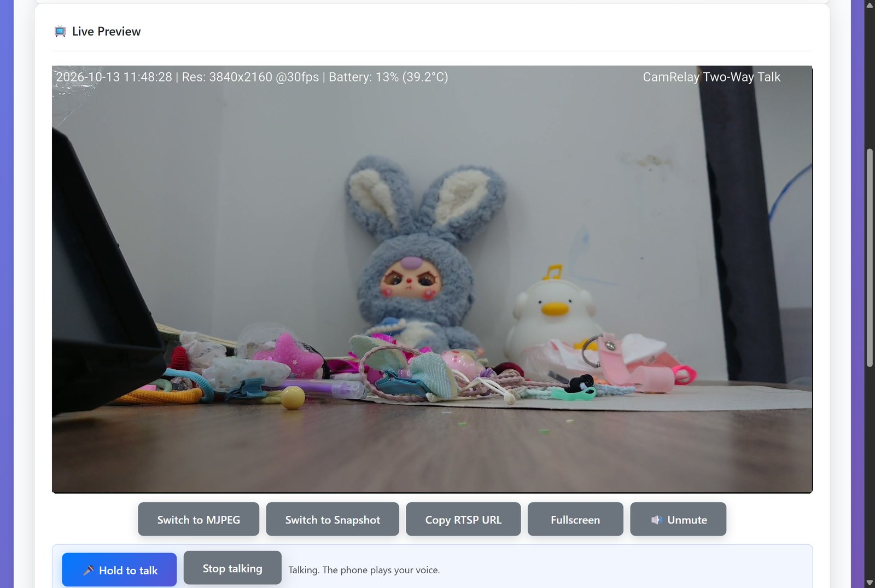
Task: Switch the stream to MJPEG
Action: [199, 519]
